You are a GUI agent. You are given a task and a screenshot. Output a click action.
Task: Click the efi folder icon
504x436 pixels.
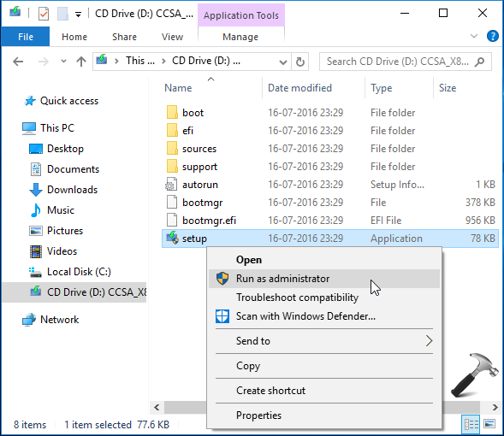point(172,130)
